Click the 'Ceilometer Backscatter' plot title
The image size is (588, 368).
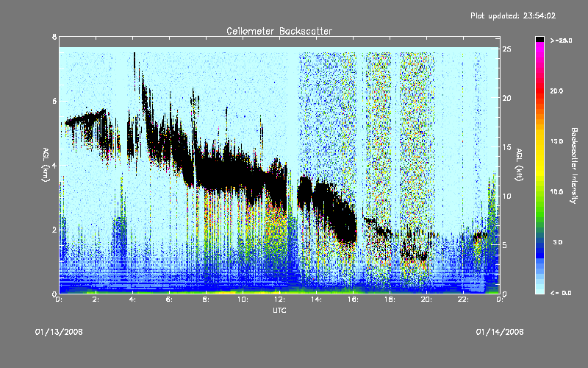[x=279, y=31]
